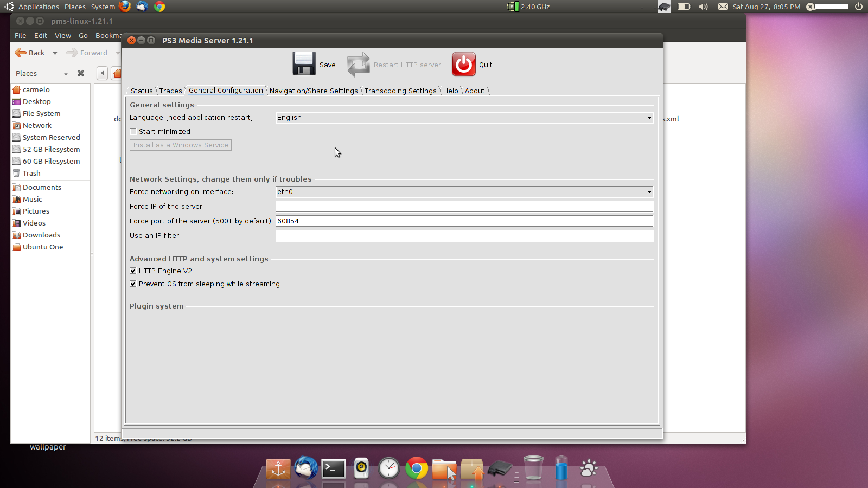Click the Use an IP filter field
This screenshot has height=488, width=868.
[464, 235]
